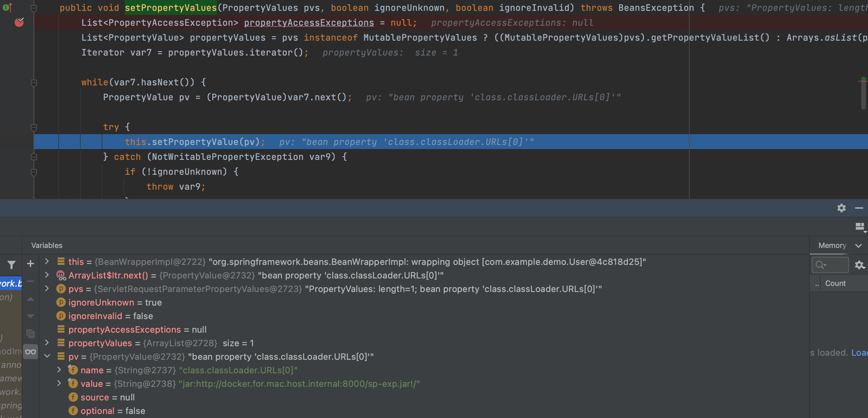Move watch up with arrow icon
The width and height of the screenshot is (868, 418).
31,299
